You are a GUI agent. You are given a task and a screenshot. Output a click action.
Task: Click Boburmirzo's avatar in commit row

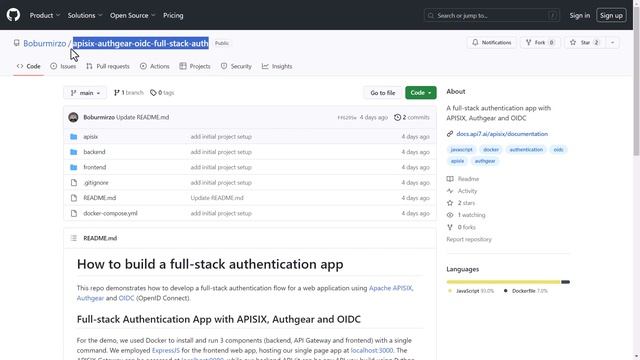point(73,117)
